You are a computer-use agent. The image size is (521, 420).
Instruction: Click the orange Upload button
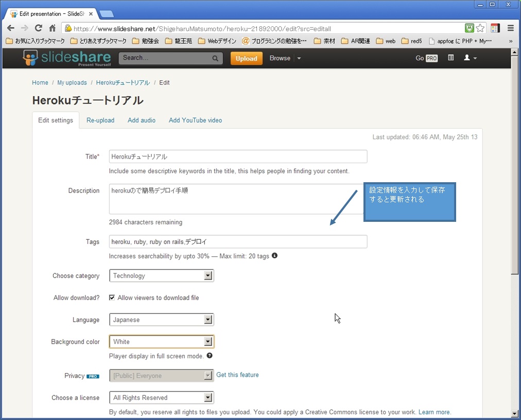tap(247, 59)
